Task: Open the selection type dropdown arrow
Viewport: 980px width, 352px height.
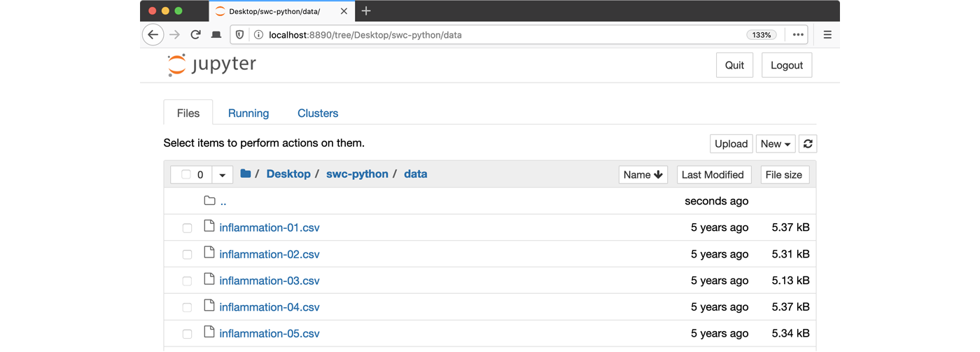Action: 222,175
